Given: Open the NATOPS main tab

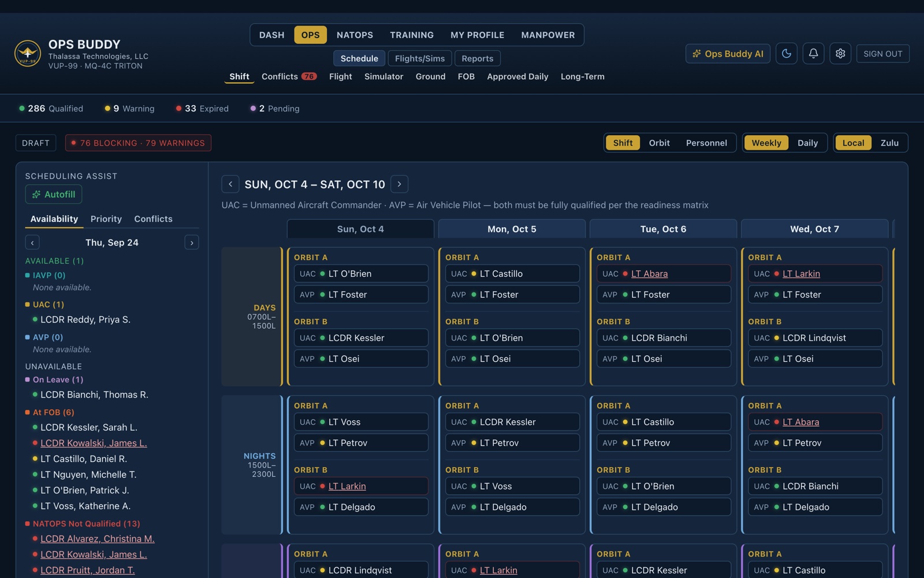Looking at the screenshot, I should coord(355,35).
